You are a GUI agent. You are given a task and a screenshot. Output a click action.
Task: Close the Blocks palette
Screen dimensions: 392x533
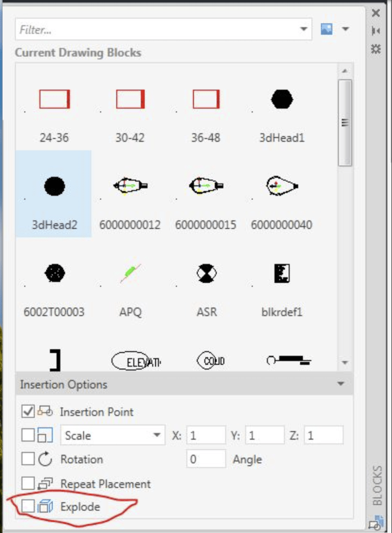(376, 13)
